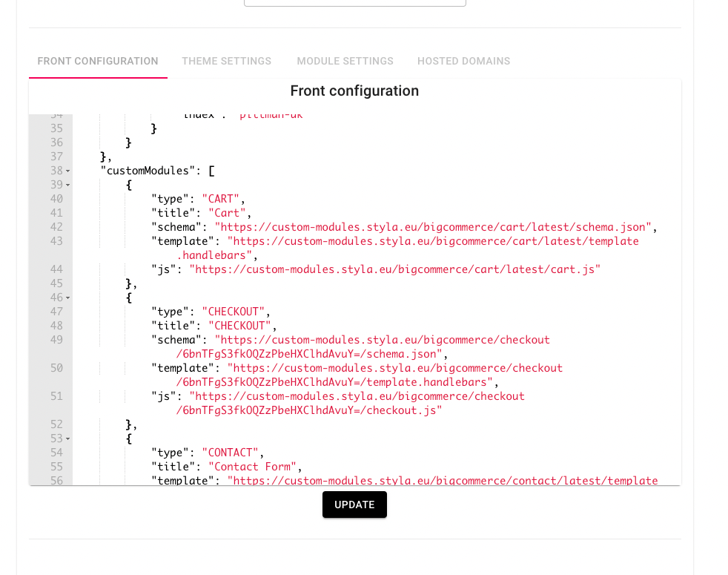Viewport: 728px width, 575px height.
Task: View the HOSTED DOMAINS tab
Action: point(463,61)
